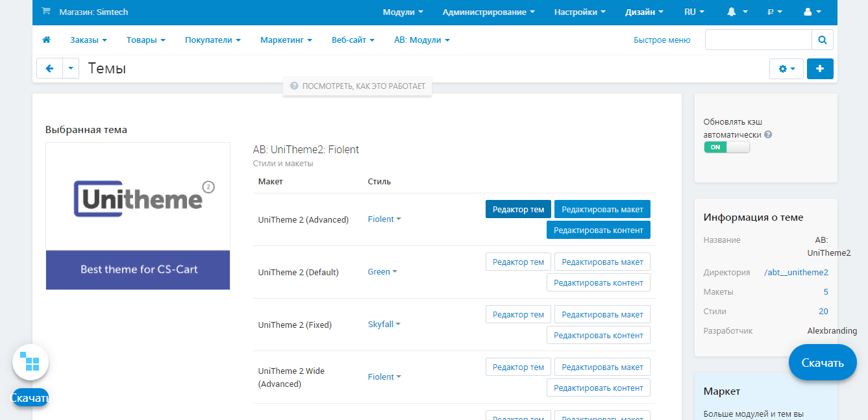Open the Администрирование menu
Viewport: 868px width, 420px height.
coord(489,12)
